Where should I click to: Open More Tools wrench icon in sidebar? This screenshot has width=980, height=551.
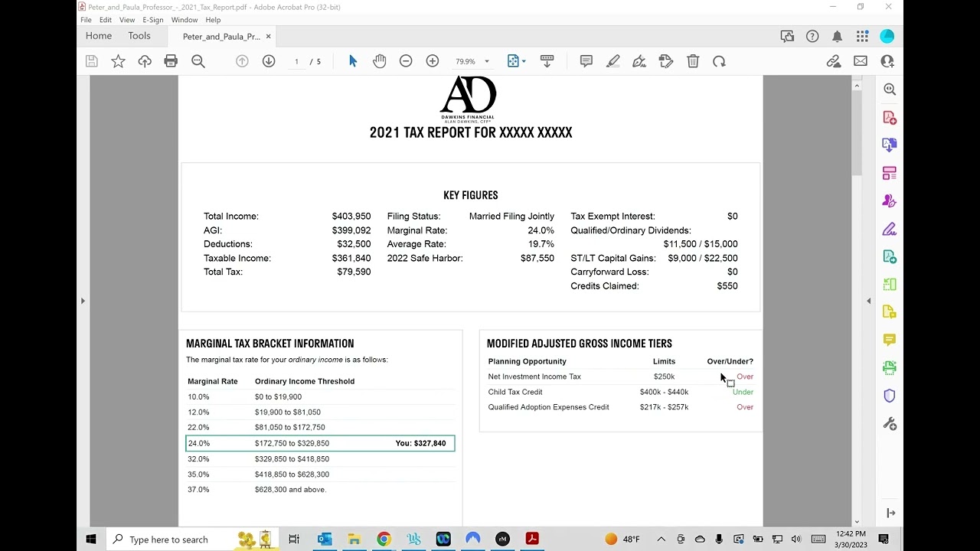pyautogui.click(x=890, y=423)
